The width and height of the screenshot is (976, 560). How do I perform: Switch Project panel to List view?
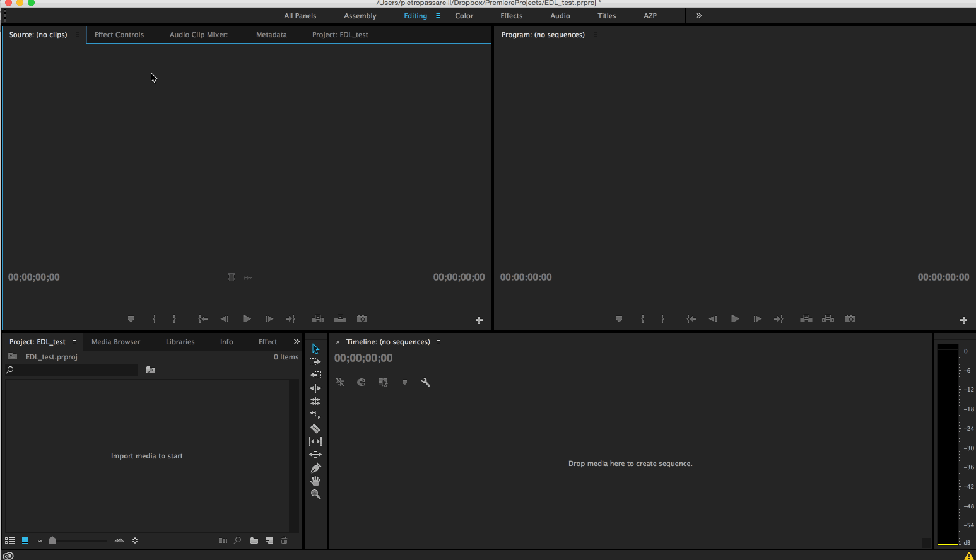tap(10, 540)
